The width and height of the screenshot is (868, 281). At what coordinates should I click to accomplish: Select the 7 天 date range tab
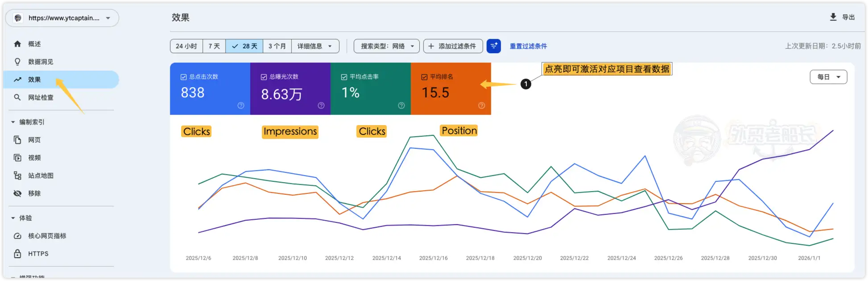point(214,46)
